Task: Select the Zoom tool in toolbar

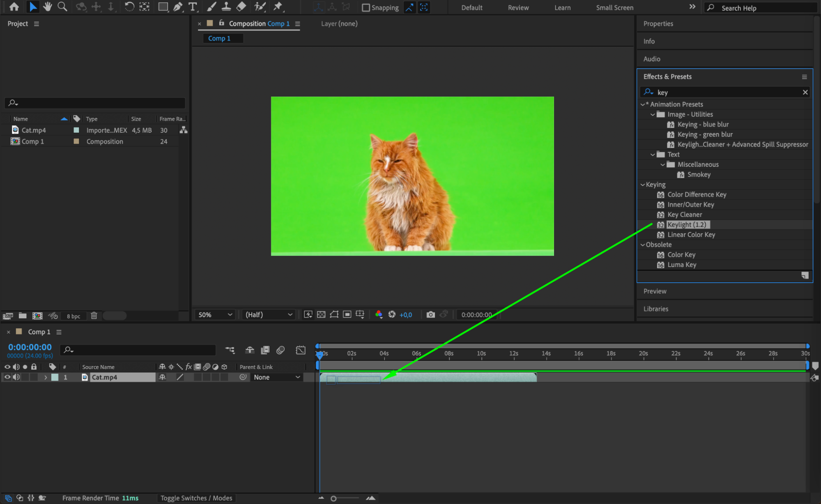Action: (x=62, y=7)
